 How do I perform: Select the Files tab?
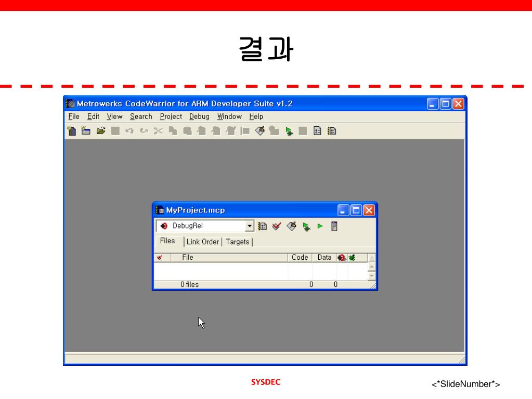click(x=167, y=241)
